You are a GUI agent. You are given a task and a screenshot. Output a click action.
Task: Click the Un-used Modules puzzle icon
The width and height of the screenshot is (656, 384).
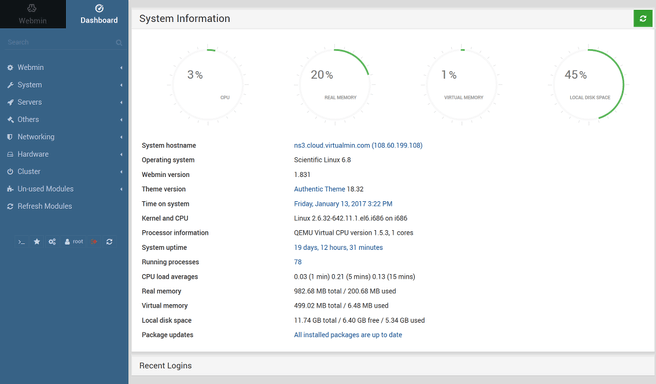click(10, 189)
